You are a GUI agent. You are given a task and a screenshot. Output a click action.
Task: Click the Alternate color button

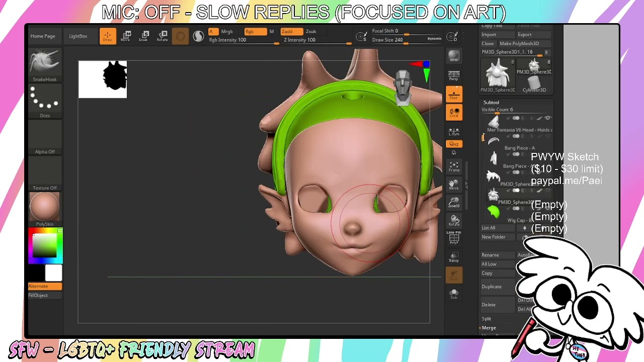pyautogui.click(x=45, y=286)
